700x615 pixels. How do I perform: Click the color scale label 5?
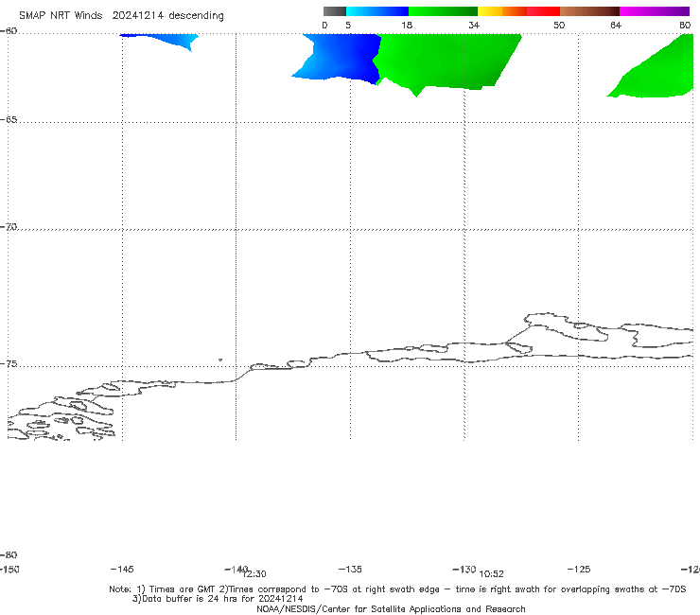(x=348, y=25)
